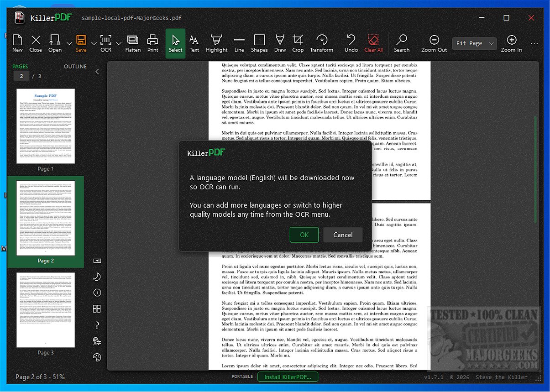
Task: Expand the OCR menu dropdown arrow
Action: tap(119, 43)
